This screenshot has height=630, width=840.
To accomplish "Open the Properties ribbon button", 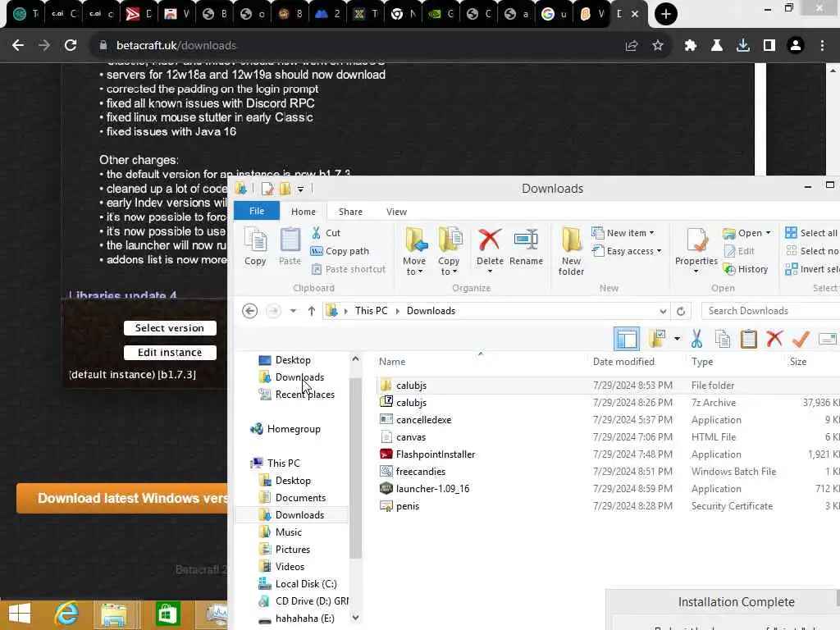I will [x=696, y=249].
